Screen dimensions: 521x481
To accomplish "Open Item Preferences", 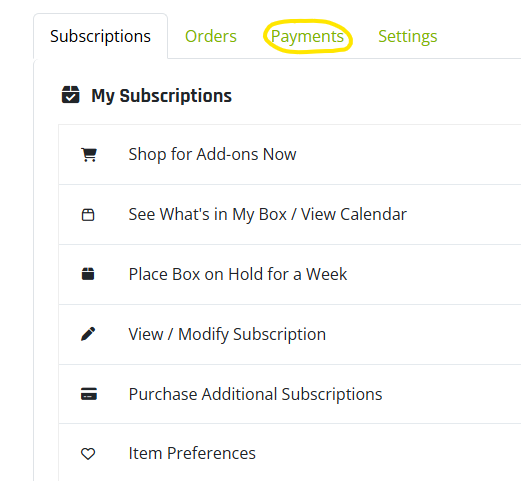I will 290,453.
